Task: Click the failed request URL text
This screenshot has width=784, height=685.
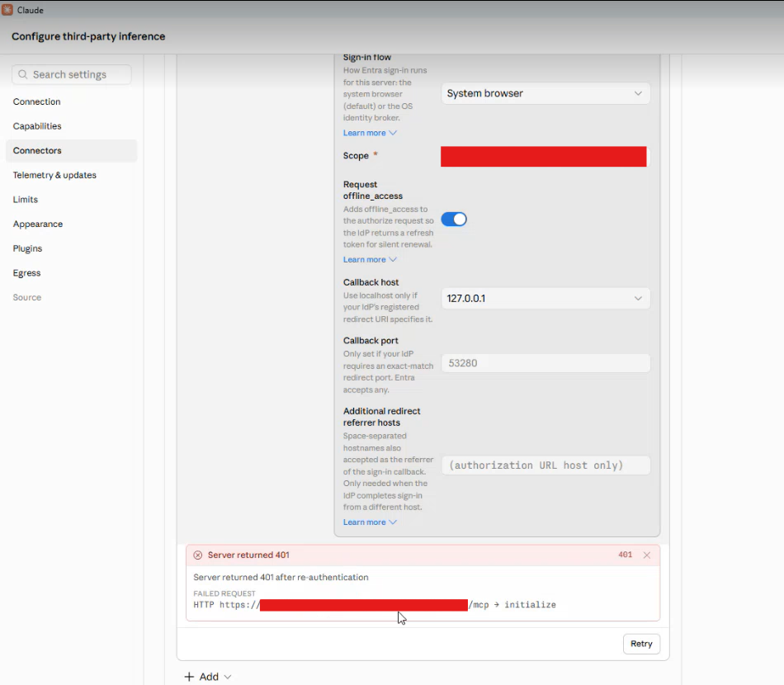Action: [x=375, y=605]
